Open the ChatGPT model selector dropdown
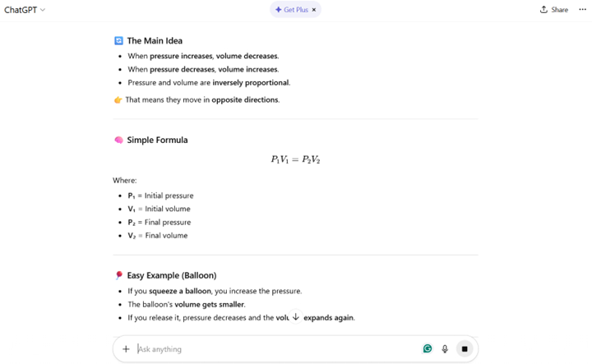The height and width of the screenshot is (364, 592). [x=25, y=10]
